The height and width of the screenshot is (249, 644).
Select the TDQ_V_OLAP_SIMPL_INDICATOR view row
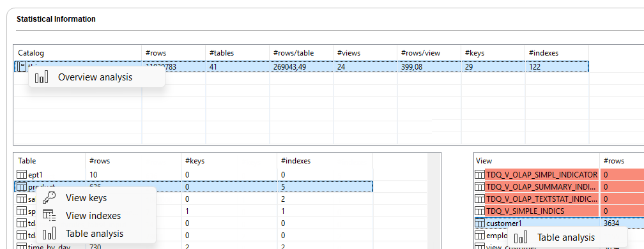click(559, 175)
